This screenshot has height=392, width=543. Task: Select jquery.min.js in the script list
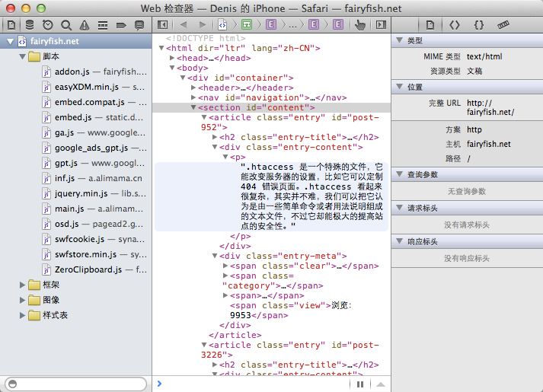point(80,193)
